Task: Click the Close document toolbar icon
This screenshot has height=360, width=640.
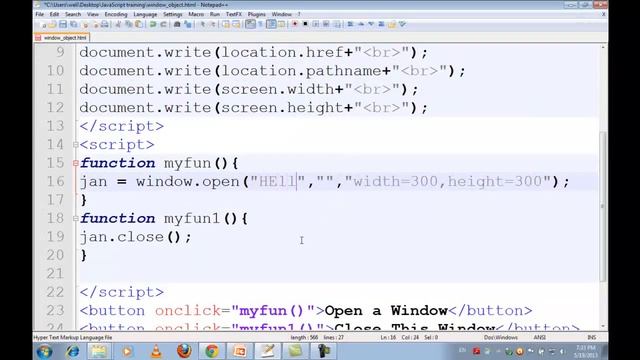Action: tap(85, 24)
